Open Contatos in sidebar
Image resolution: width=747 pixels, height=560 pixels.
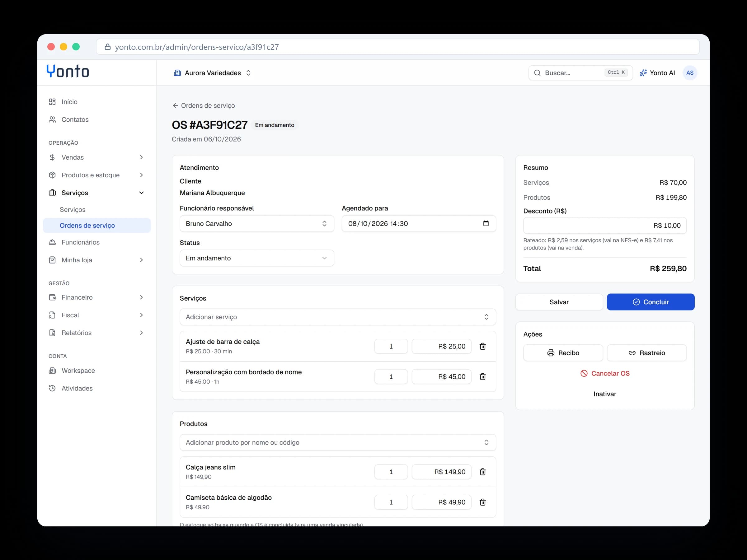click(96, 119)
